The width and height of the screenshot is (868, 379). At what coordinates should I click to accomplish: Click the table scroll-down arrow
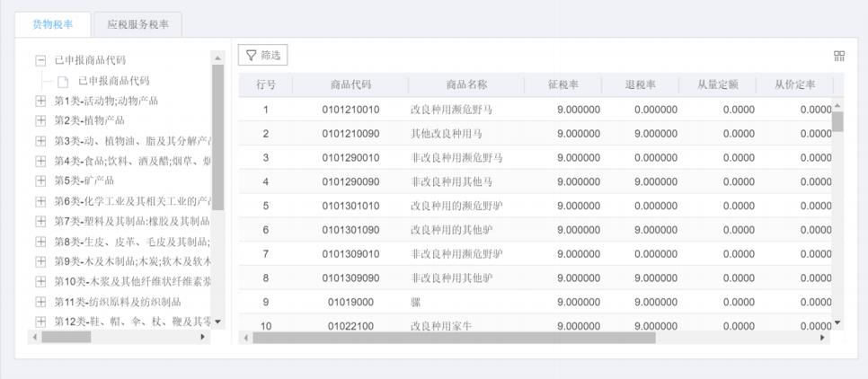click(x=837, y=322)
